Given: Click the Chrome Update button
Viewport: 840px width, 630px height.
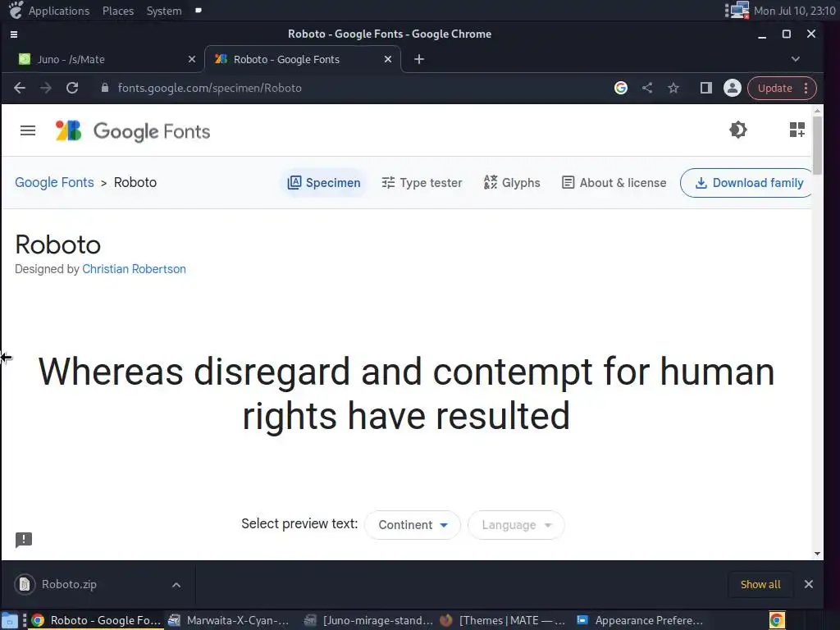Looking at the screenshot, I should (x=774, y=88).
